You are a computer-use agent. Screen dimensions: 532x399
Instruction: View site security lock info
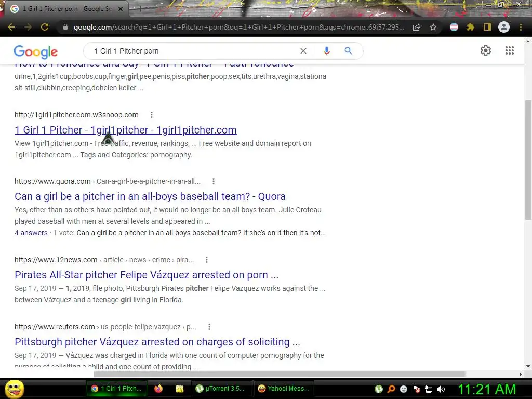pos(65,27)
